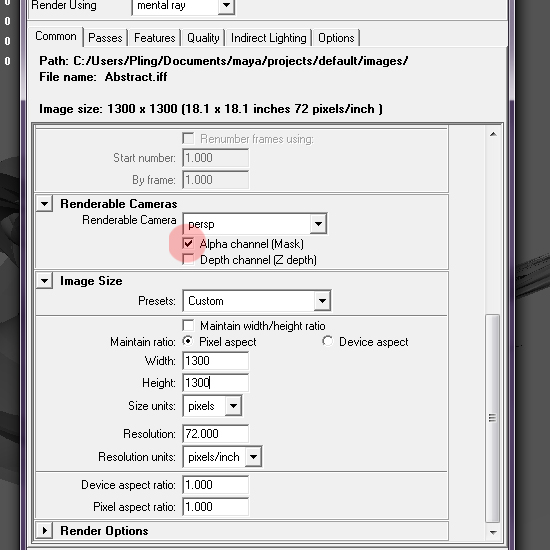Open the Features tab
550x550 pixels.
click(154, 38)
